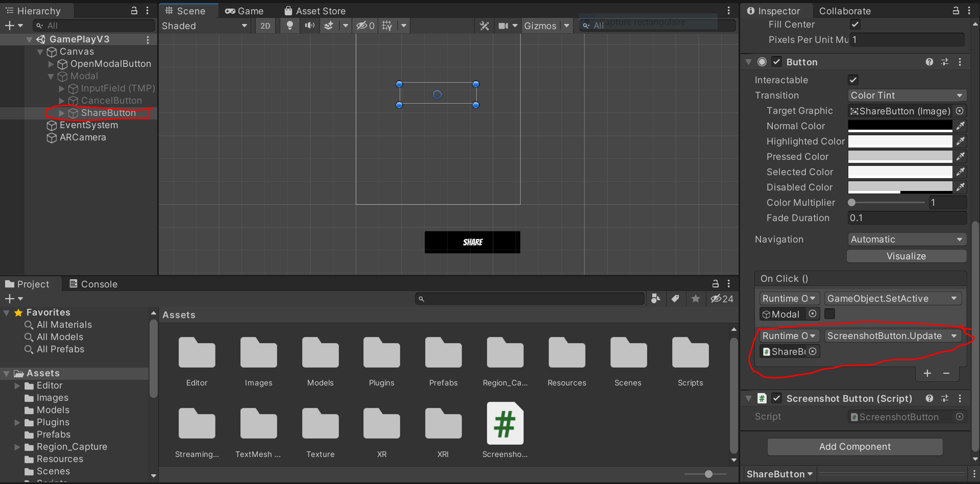Toggle scene audio speaker icon
The image size is (980, 484).
point(309,26)
